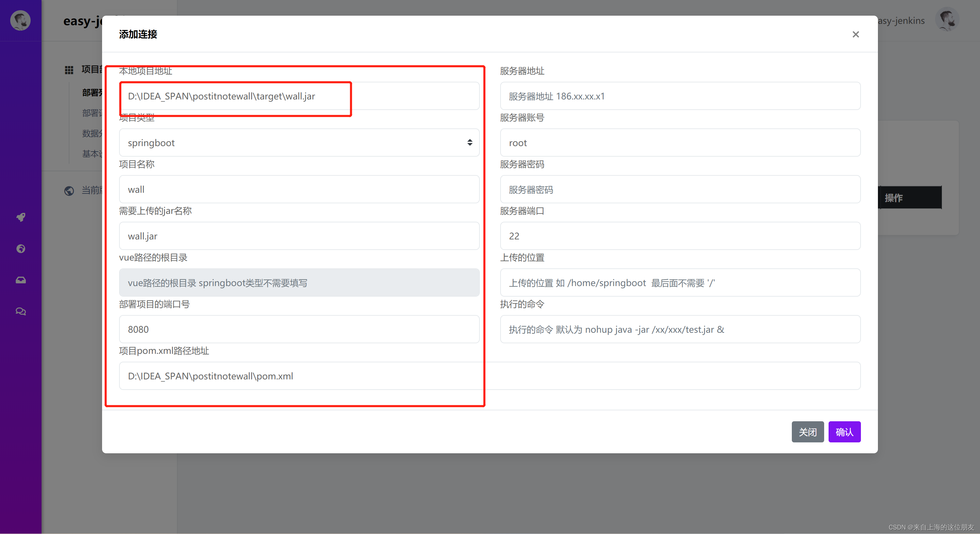980x534 pixels.
Task: Open the globe icon in left sidebar
Action: coord(21,249)
